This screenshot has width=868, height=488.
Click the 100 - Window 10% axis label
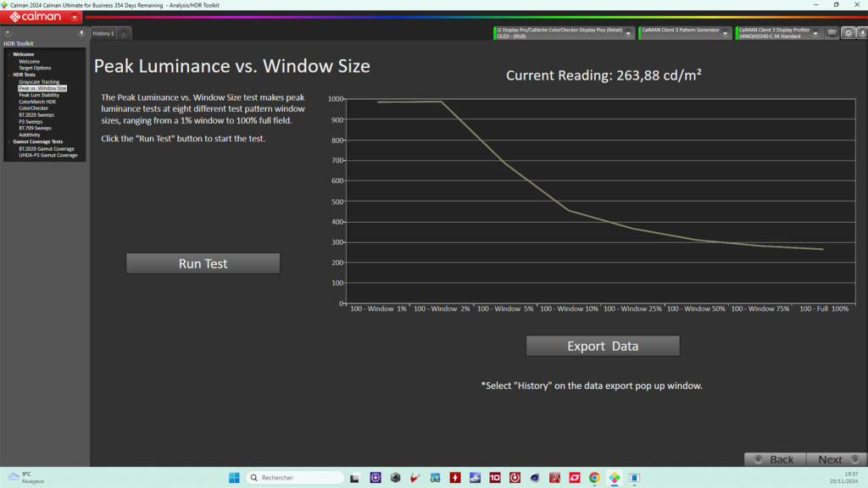pos(569,308)
